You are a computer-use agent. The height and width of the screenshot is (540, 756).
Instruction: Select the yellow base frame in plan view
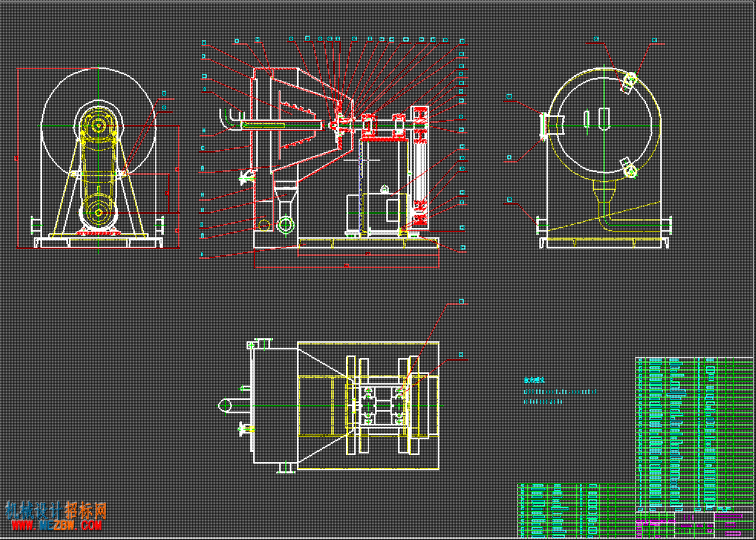369,405
